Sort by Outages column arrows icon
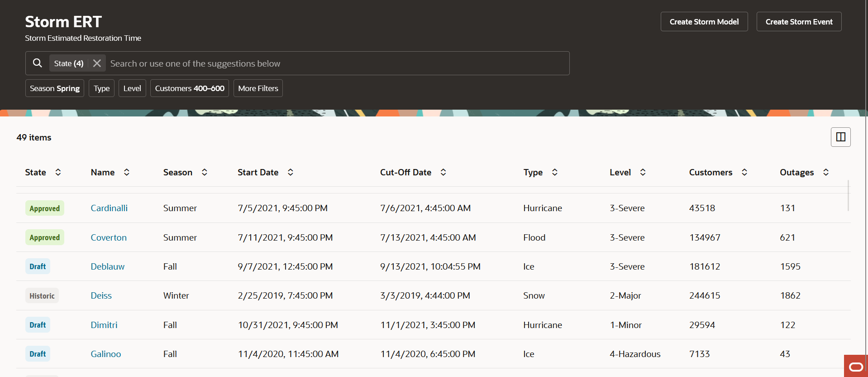 826,172
